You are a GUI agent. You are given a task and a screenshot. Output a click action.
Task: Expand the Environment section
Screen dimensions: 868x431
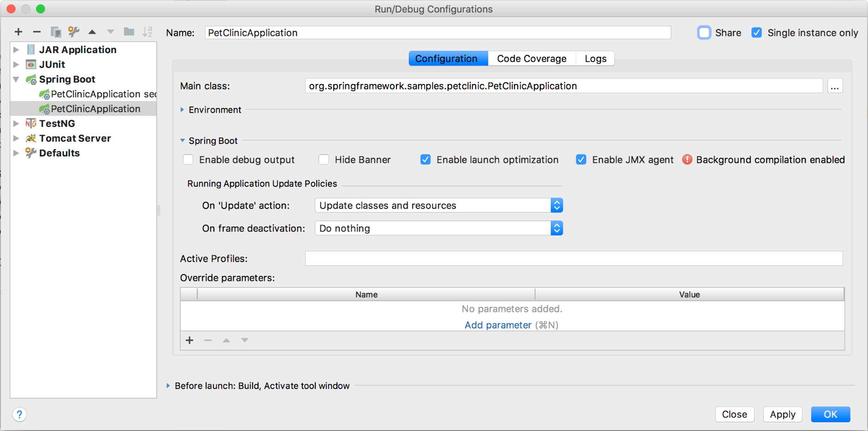(182, 110)
